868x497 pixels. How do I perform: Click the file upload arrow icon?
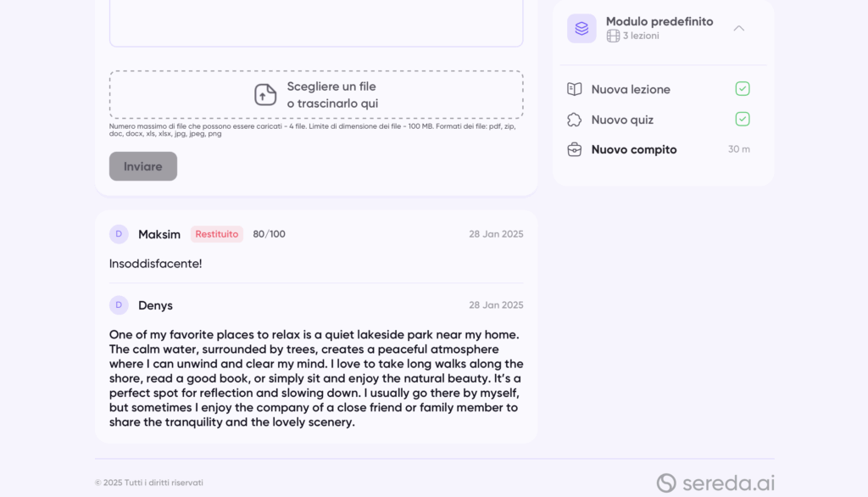(265, 95)
